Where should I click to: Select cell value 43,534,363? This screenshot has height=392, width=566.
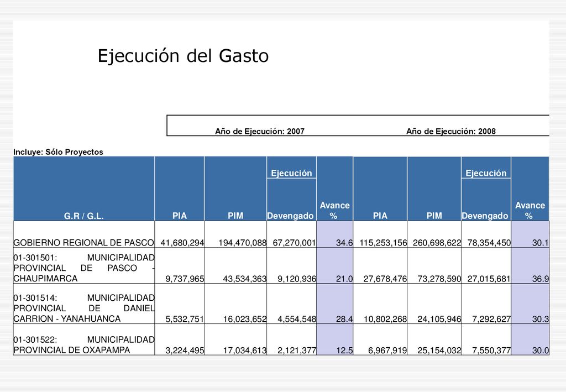click(x=245, y=279)
